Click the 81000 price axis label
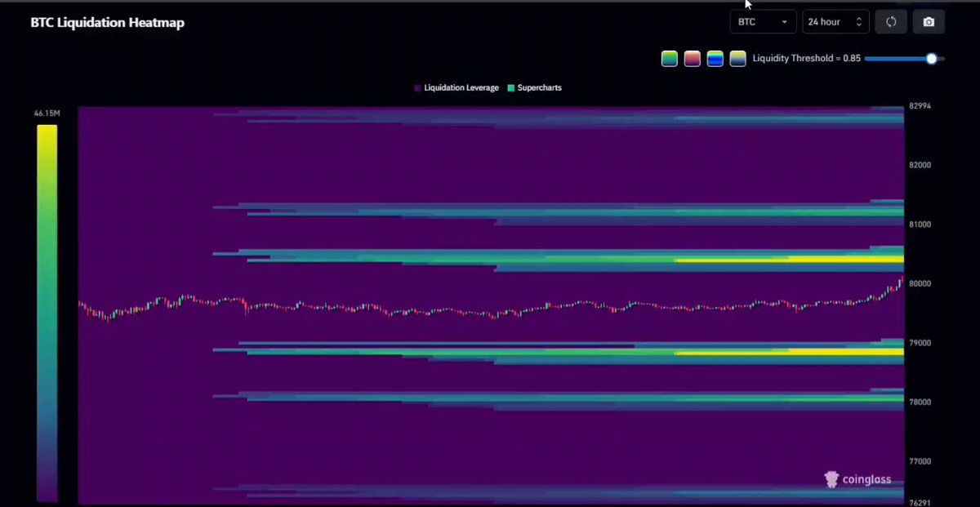The width and height of the screenshot is (980, 507). (920, 225)
